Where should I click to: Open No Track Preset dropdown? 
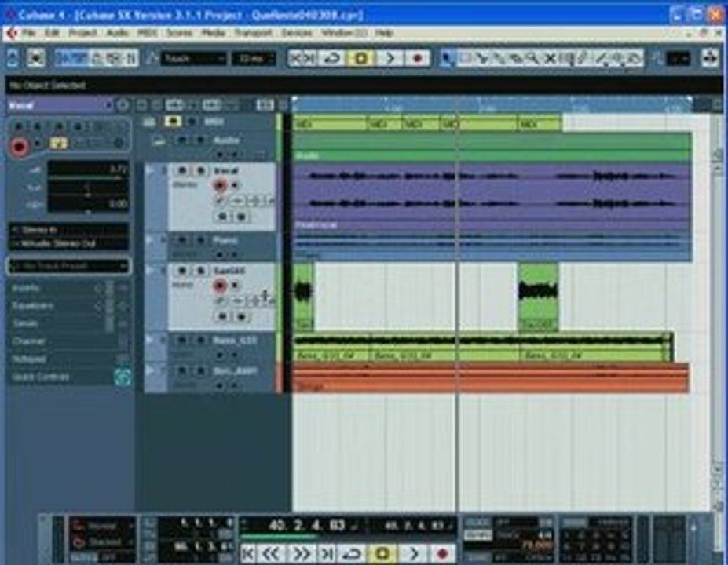68,266
